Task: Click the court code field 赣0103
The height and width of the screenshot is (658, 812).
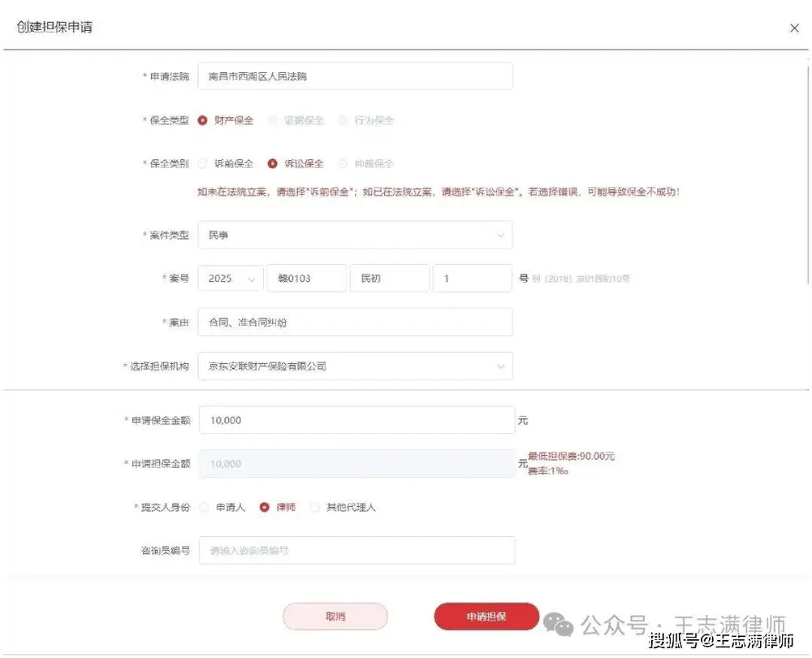Action: tap(307, 278)
